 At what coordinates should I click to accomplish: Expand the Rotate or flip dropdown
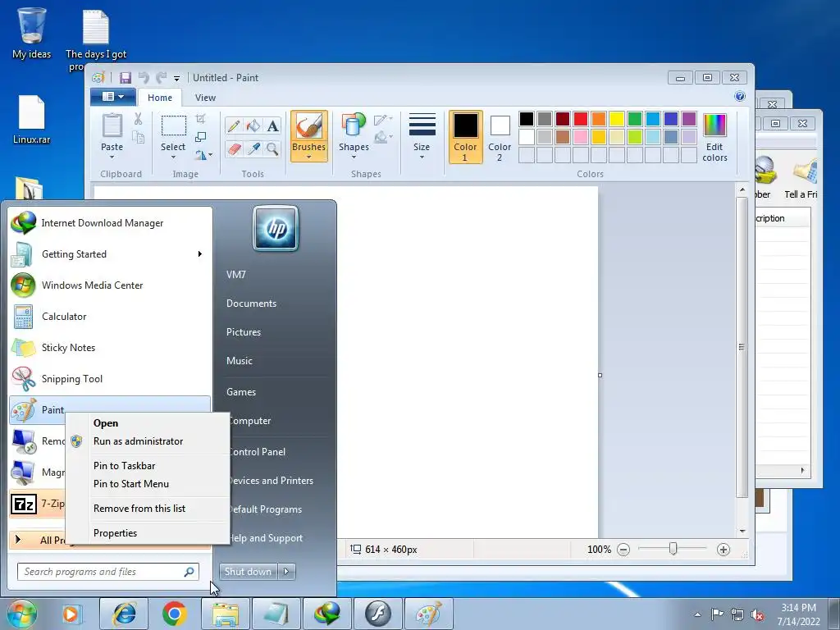203,155
